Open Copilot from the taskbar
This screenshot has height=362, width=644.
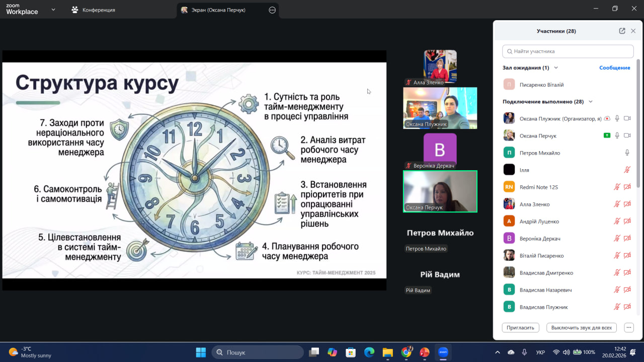pos(332,352)
